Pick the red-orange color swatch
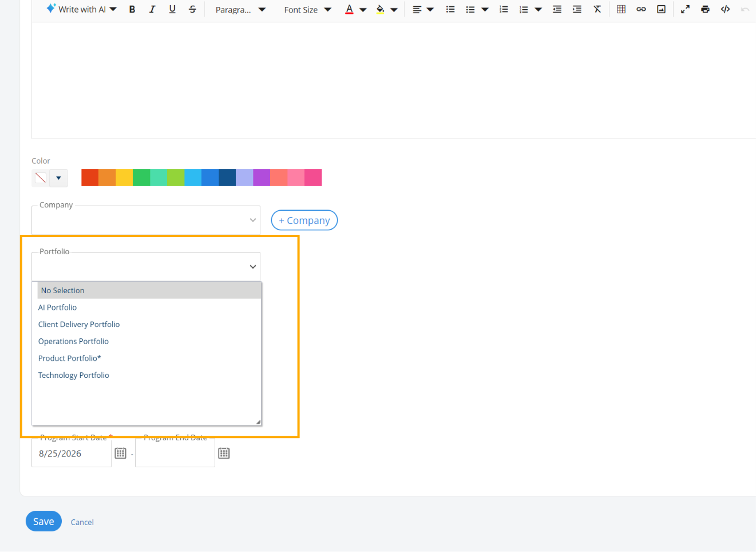 [x=90, y=178]
